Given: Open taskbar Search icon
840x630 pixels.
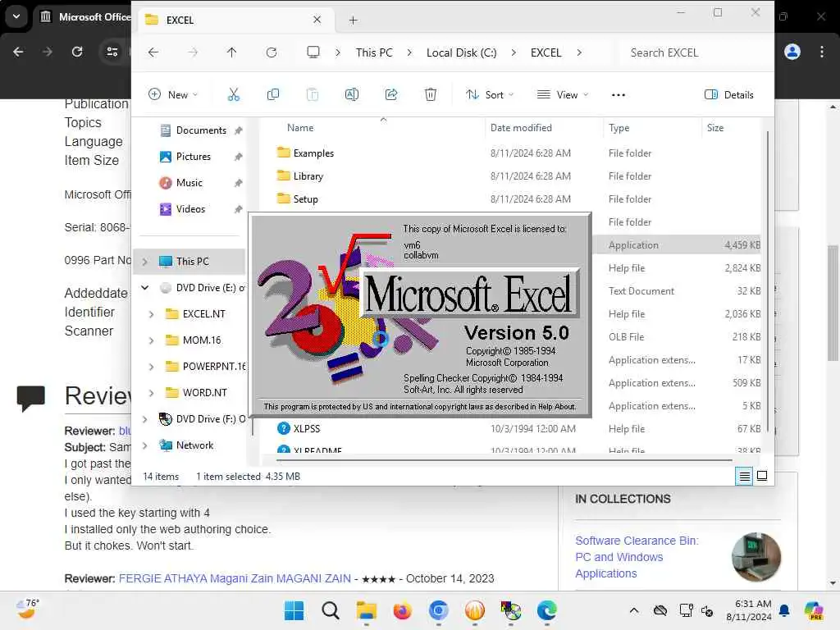Looking at the screenshot, I should pyautogui.click(x=330, y=610).
